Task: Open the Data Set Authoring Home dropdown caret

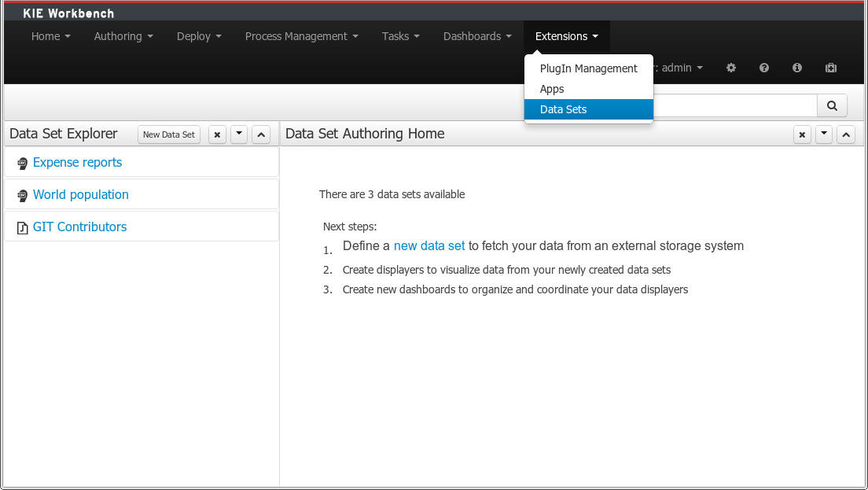Action: 823,134
